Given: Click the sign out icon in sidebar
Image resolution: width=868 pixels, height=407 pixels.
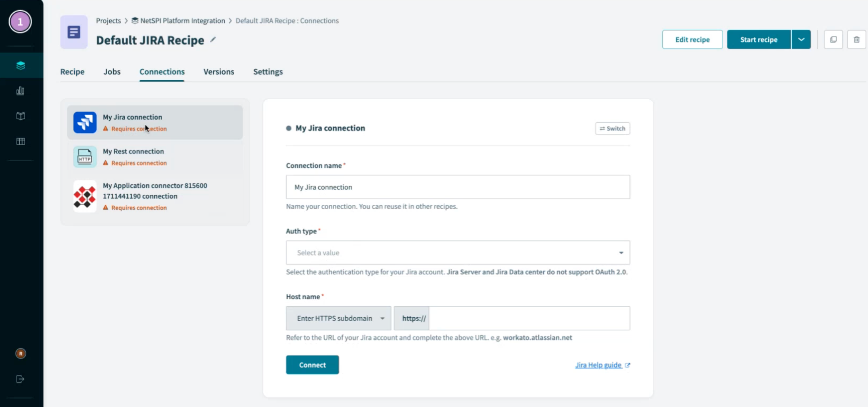Looking at the screenshot, I should pyautogui.click(x=20, y=379).
